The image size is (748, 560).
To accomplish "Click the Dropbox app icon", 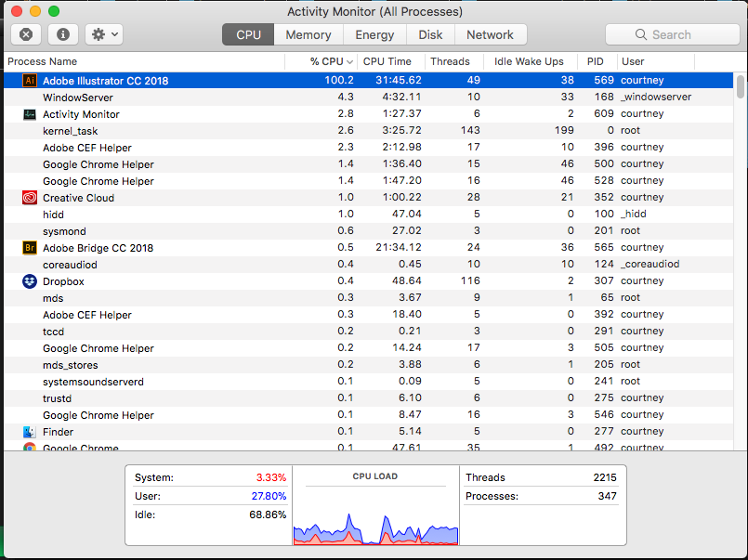I will (30, 281).
